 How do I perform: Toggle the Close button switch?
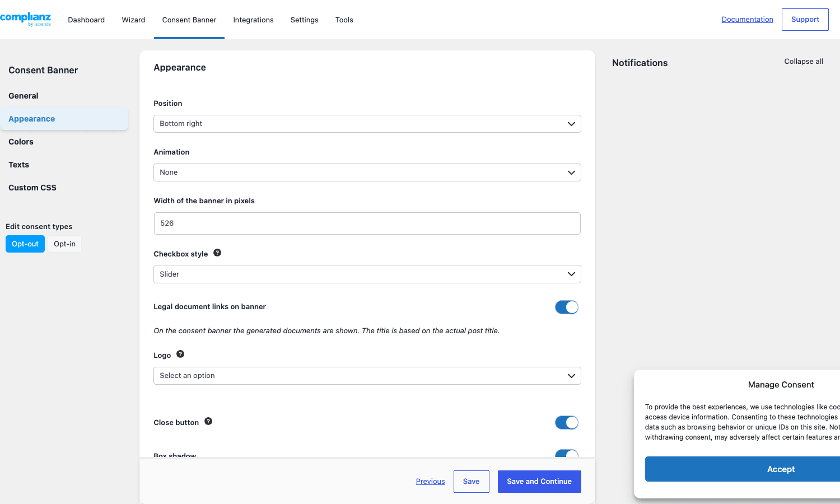pyautogui.click(x=567, y=422)
